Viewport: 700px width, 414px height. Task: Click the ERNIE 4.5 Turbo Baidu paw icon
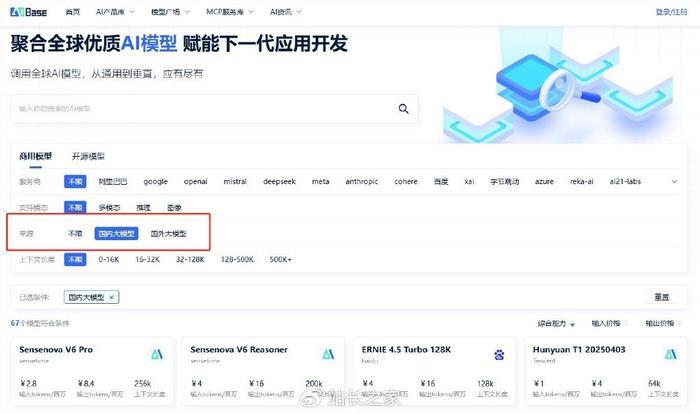[499, 355]
